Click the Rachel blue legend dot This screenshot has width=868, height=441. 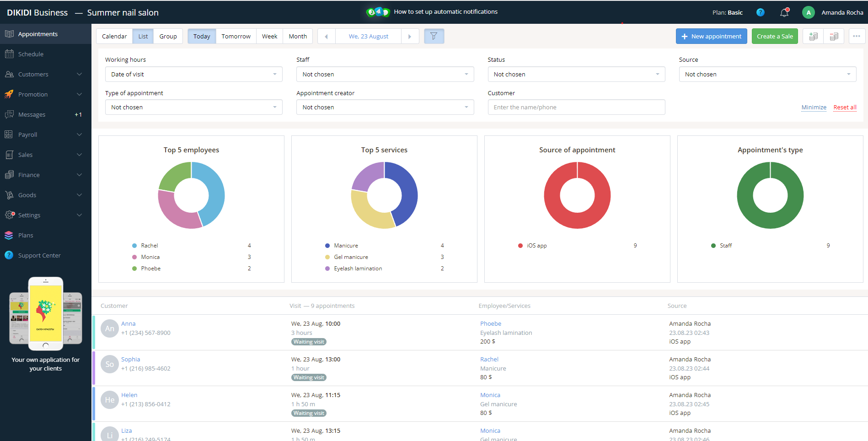134,246
